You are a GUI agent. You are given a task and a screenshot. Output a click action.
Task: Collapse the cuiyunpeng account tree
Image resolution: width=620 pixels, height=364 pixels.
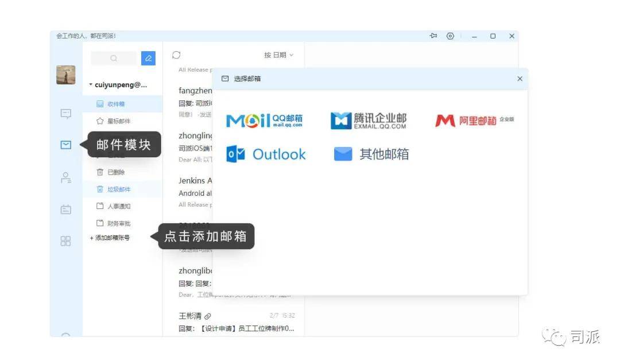(x=91, y=85)
